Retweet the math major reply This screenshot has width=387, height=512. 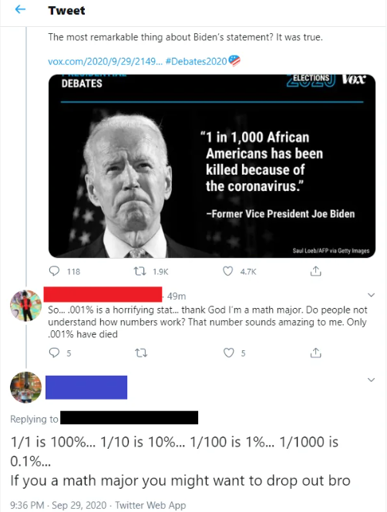[x=141, y=353]
